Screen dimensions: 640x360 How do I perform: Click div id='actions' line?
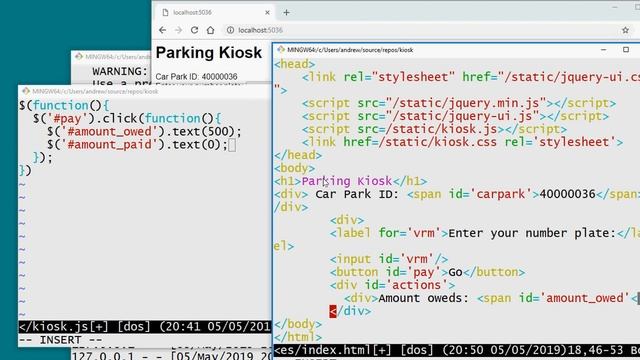(x=393, y=285)
